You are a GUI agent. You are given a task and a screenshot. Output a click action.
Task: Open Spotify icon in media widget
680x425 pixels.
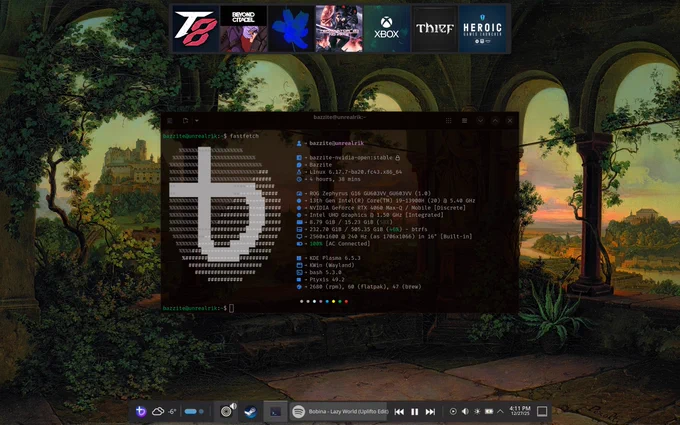click(298, 411)
